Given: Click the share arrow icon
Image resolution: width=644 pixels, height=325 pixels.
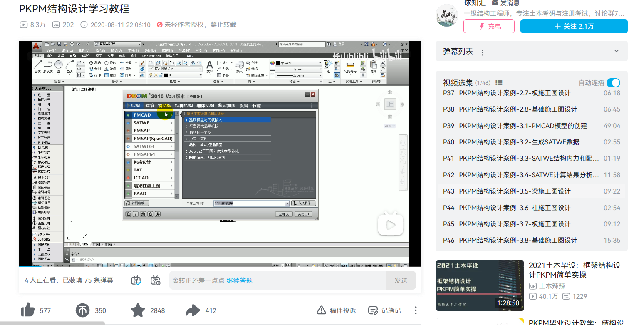Looking at the screenshot, I should point(193,310).
